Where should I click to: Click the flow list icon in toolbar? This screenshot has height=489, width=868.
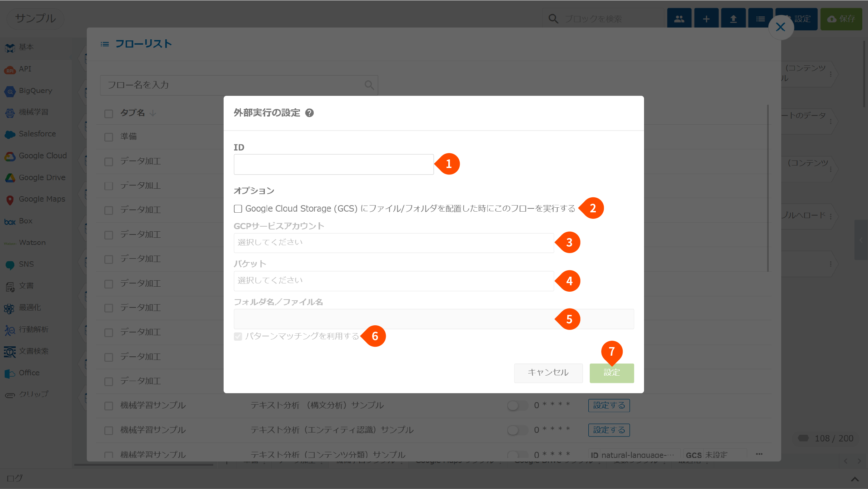760,19
